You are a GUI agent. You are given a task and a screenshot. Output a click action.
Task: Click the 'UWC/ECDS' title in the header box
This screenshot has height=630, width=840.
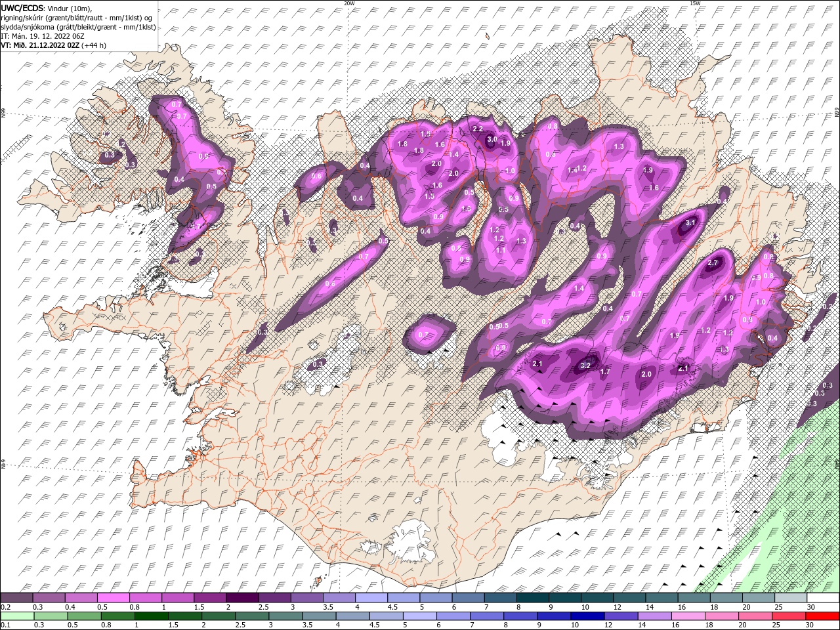tap(22, 8)
